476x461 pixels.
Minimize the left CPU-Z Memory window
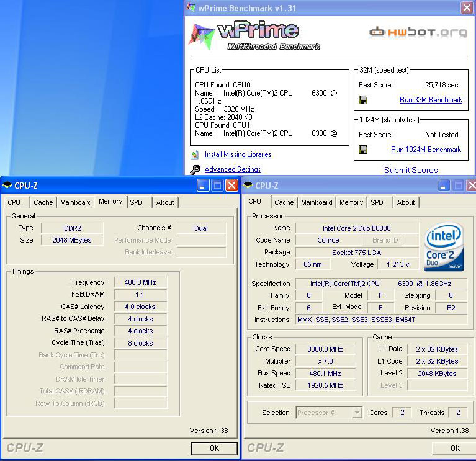(x=203, y=185)
